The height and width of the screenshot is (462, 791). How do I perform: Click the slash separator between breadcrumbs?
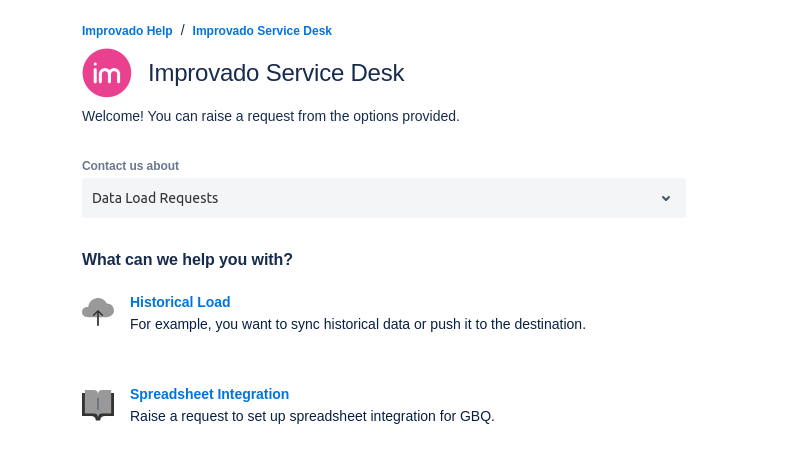click(x=182, y=30)
